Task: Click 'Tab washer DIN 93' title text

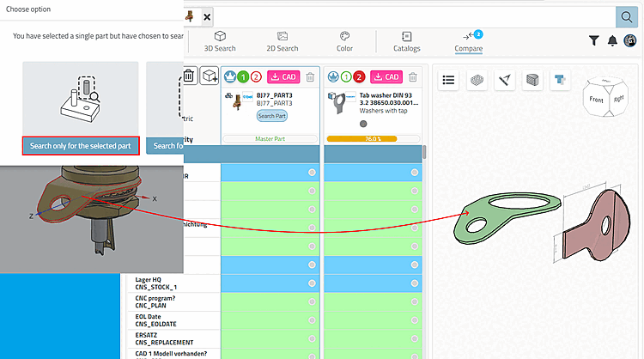Action: tap(386, 94)
